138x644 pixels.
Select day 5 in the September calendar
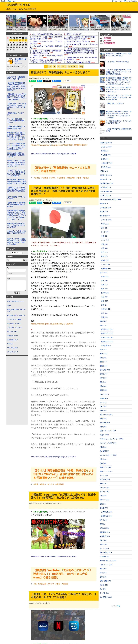click(x=23, y=40)
